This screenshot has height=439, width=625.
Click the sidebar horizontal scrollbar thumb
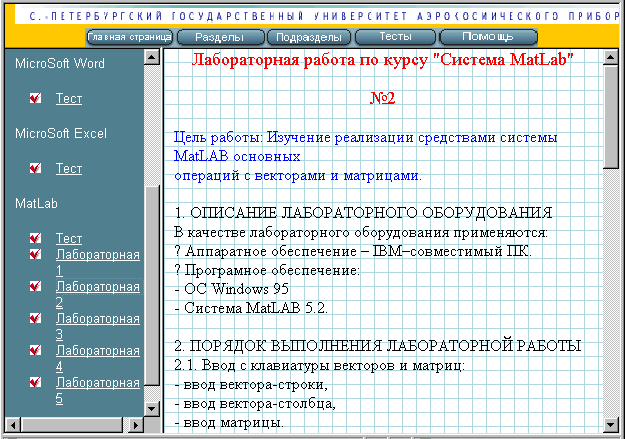point(72,425)
